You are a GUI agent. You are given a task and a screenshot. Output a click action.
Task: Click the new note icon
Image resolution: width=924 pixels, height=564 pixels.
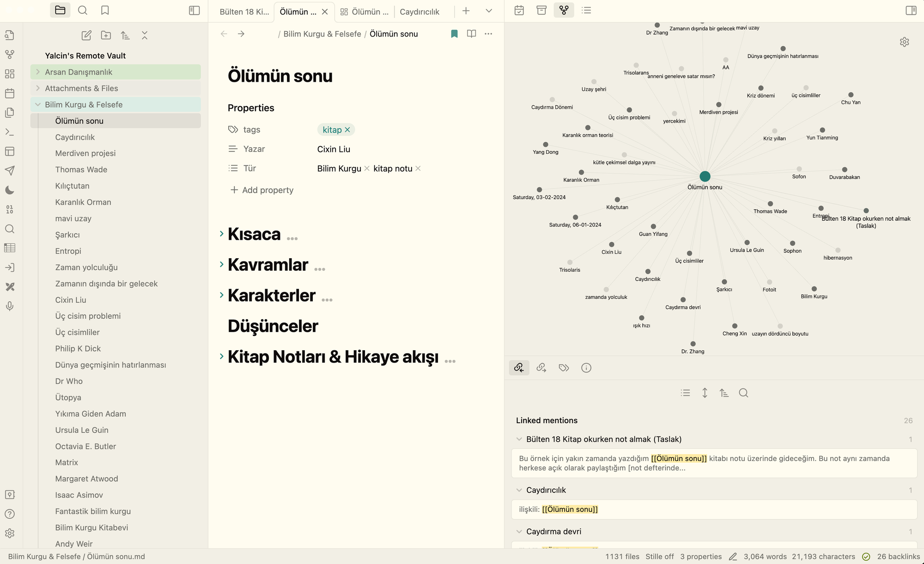tap(86, 35)
